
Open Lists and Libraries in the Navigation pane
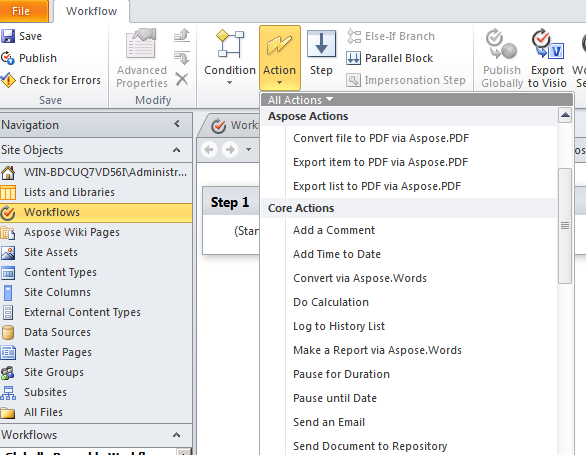[x=96, y=192]
